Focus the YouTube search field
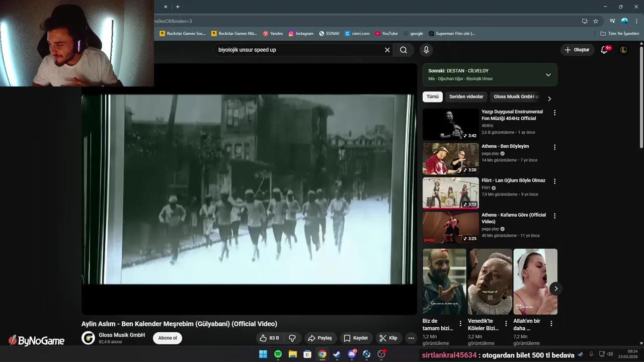 click(299, 50)
